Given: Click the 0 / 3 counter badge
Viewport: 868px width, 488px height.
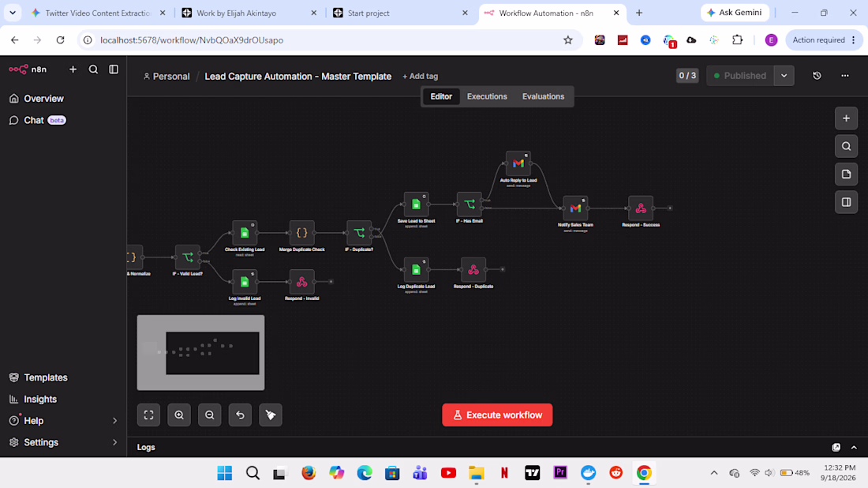Looking at the screenshot, I should pos(687,75).
